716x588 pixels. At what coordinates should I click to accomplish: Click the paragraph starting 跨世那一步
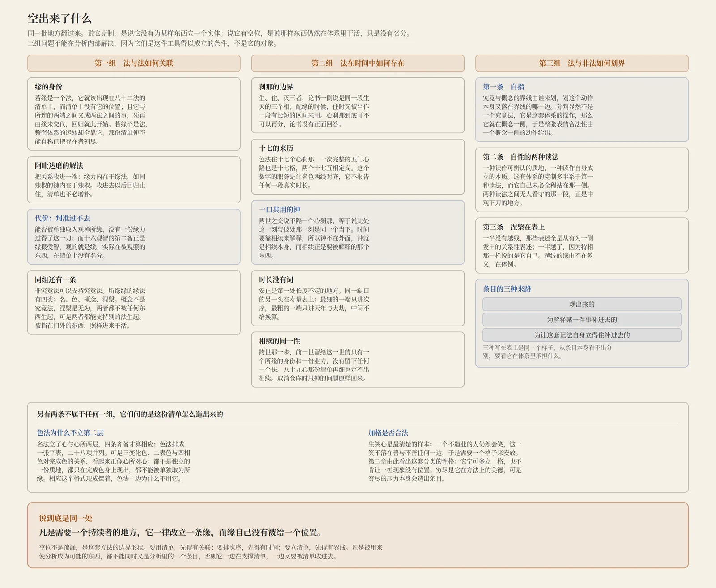point(314,365)
